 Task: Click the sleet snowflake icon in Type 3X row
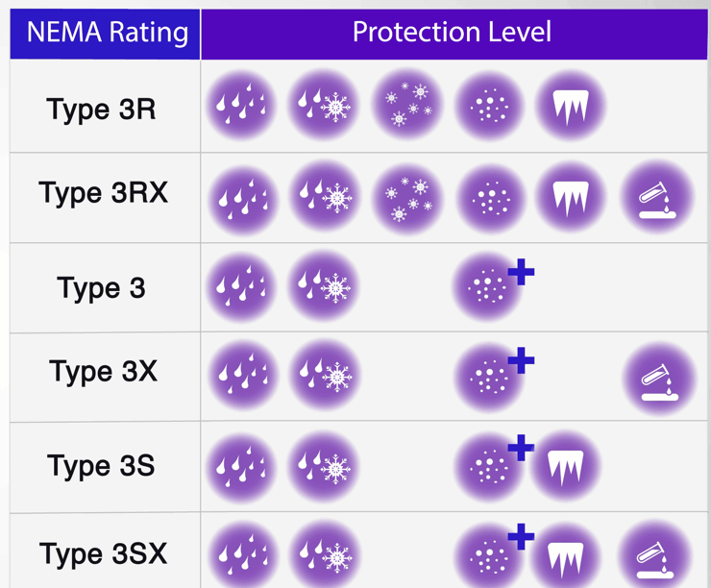click(x=324, y=376)
